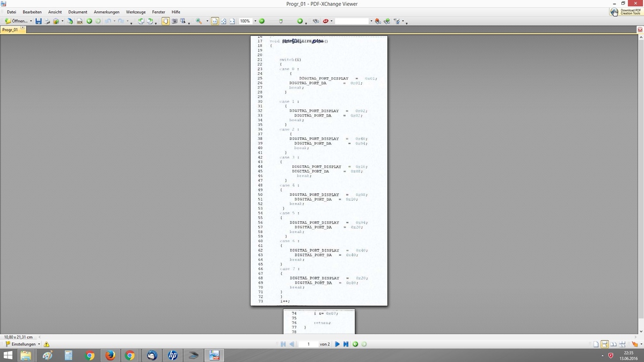Select the Snapshot camera tool
This screenshot has height=362, width=644.
(x=174, y=21)
